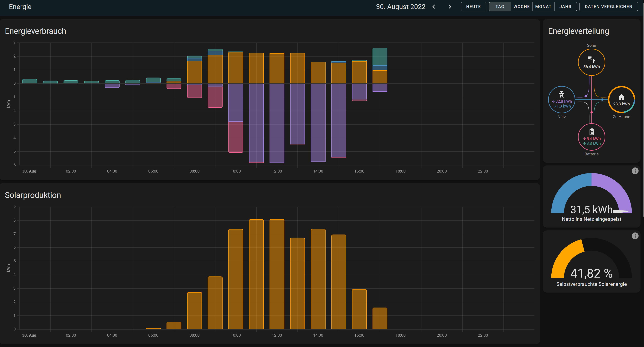The width and height of the screenshot is (644, 347).
Task: Click the info icon above net feed-in gauge
Action: click(636, 171)
